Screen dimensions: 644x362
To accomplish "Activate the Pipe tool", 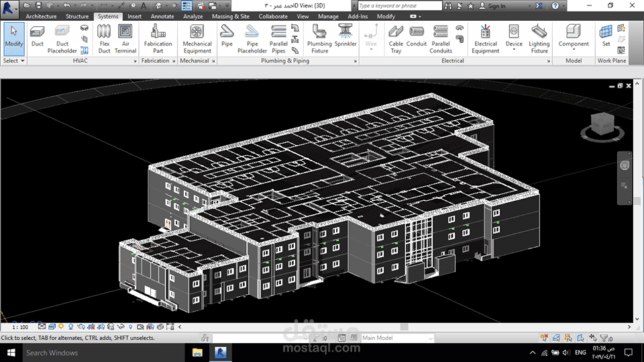I will click(x=227, y=36).
